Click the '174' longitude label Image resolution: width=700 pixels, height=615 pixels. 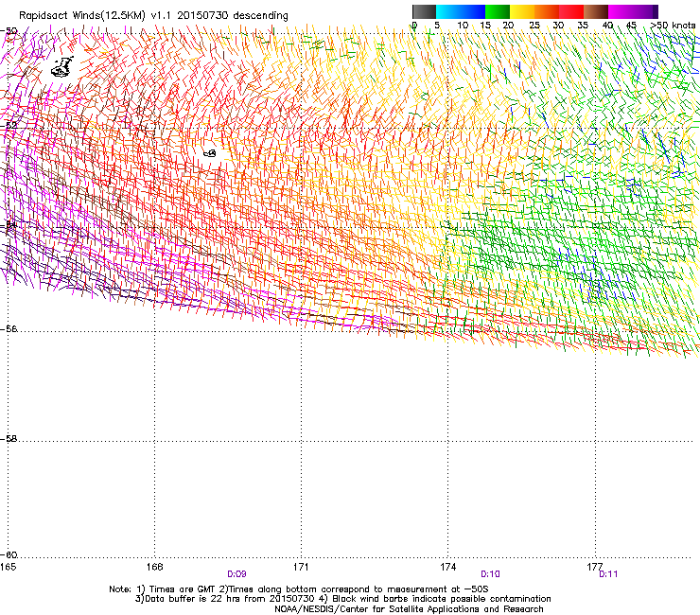pos(447,567)
